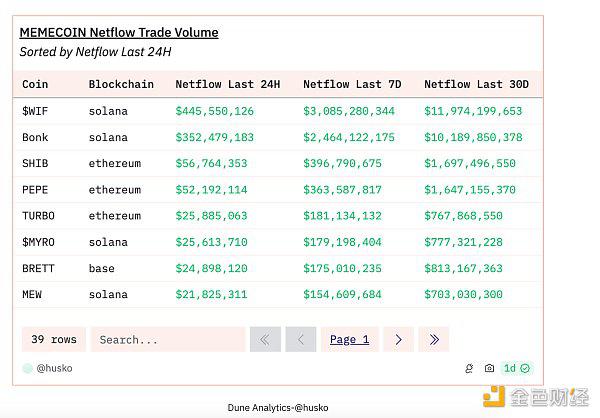The width and height of the screenshot is (600, 418).
Task: Click the $1,697,496,550 30D value
Action: 470,163
